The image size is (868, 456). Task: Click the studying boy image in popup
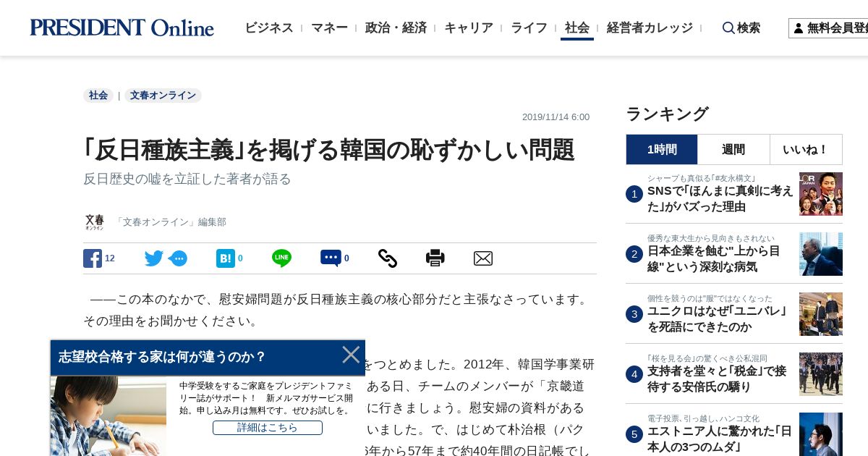point(109,416)
